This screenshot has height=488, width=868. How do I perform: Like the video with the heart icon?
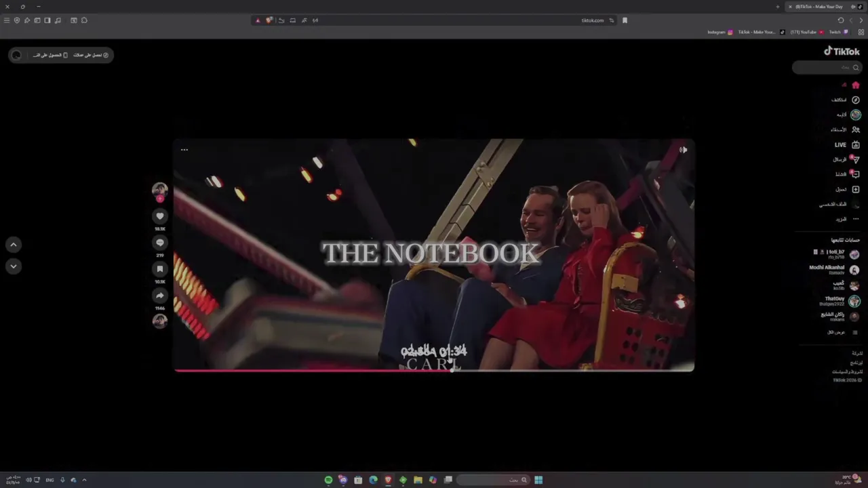pyautogui.click(x=160, y=216)
